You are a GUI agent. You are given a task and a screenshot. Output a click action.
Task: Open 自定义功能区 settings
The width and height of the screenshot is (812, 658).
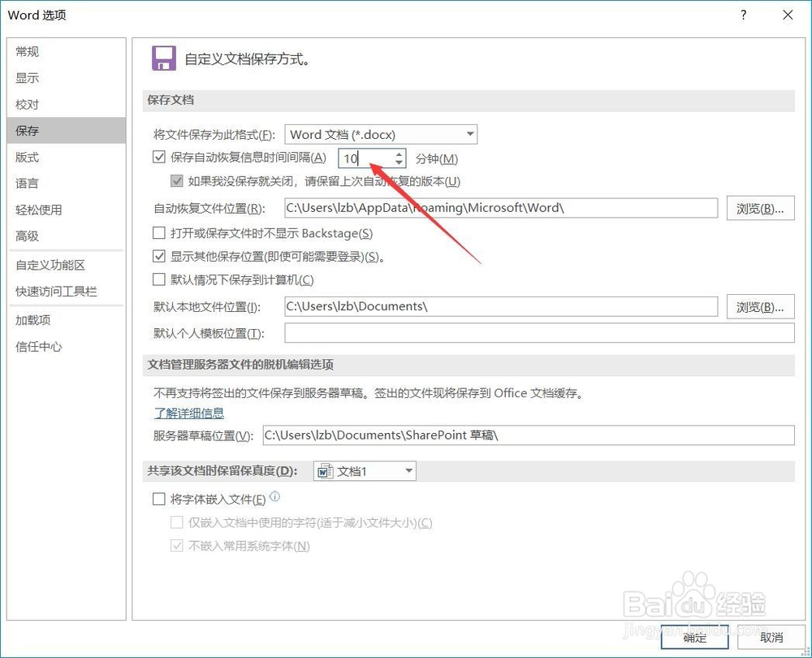(x=67, y=266)
